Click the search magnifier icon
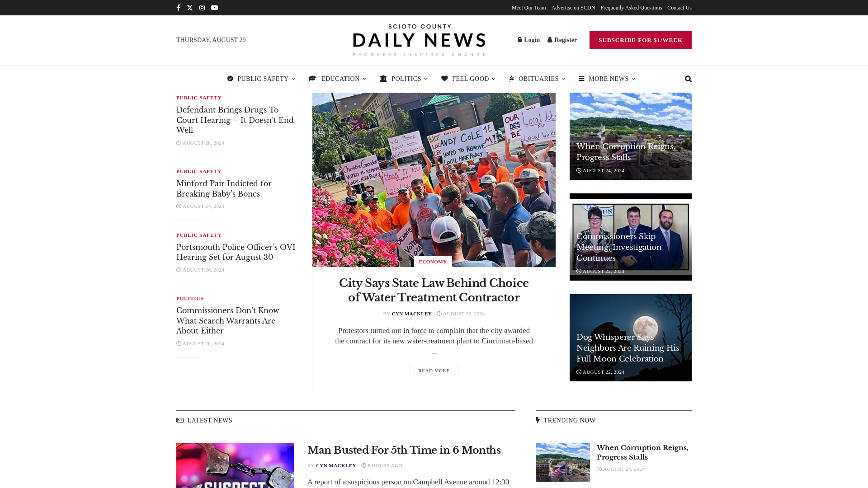The height and width of the screenshot is (488, 868). tap(688, 79)
